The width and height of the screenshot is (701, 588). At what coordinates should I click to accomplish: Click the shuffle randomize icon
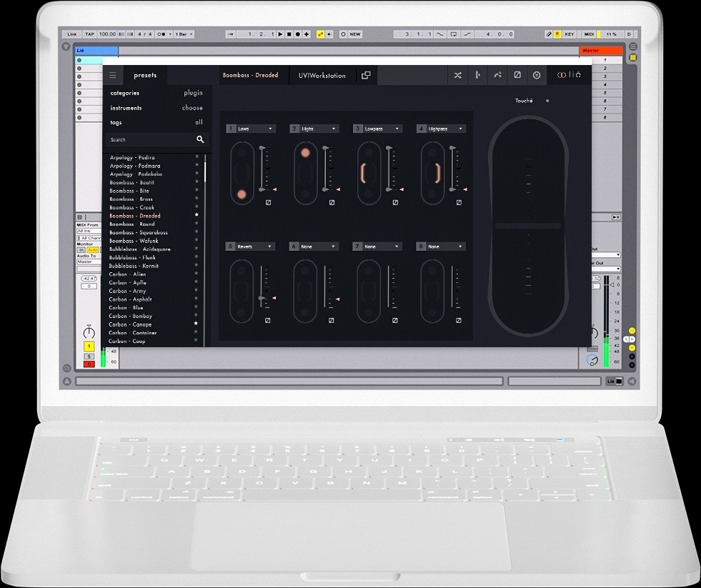point(457,75)
